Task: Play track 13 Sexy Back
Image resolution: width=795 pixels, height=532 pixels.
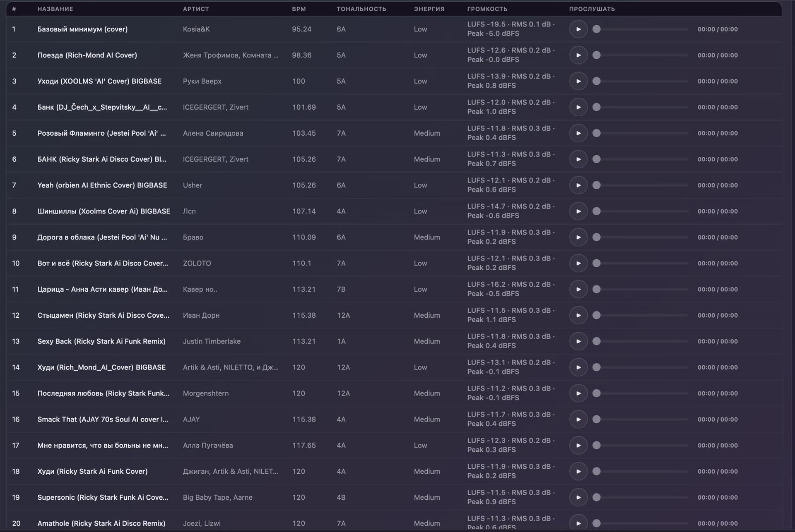Action: 578,341
